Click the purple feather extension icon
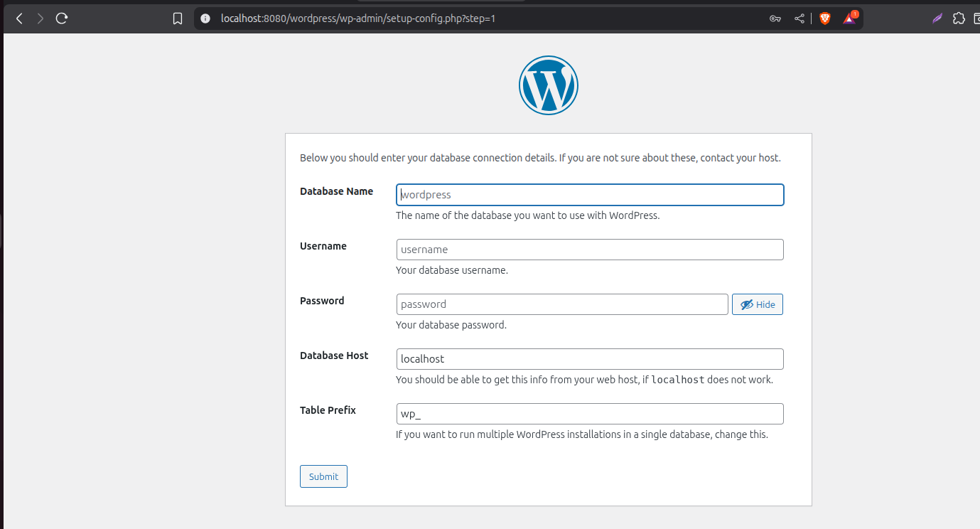980x529 pixels. [x=937, y=18]
